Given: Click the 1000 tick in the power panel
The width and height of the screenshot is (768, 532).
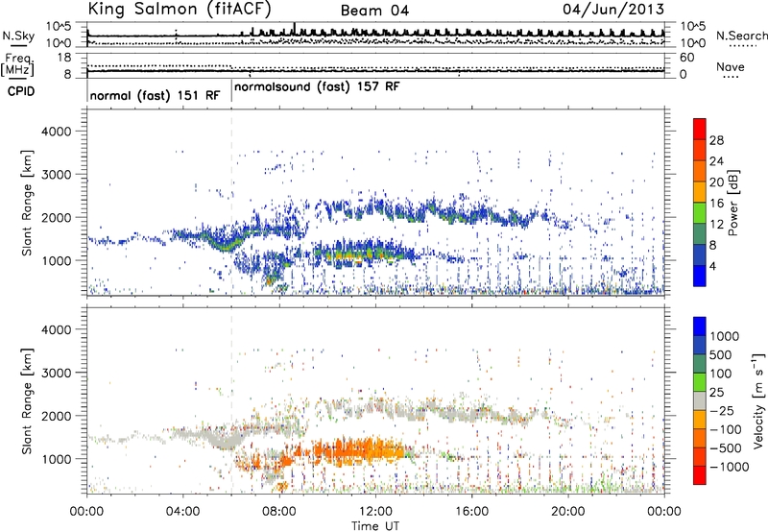Looking at the screenshot, I should pos(56,260).
